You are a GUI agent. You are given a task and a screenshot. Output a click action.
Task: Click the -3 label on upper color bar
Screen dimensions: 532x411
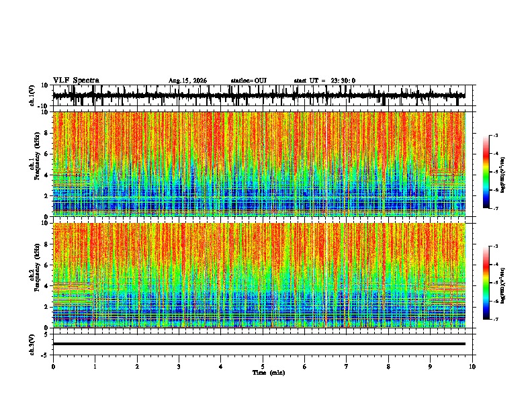495,135
